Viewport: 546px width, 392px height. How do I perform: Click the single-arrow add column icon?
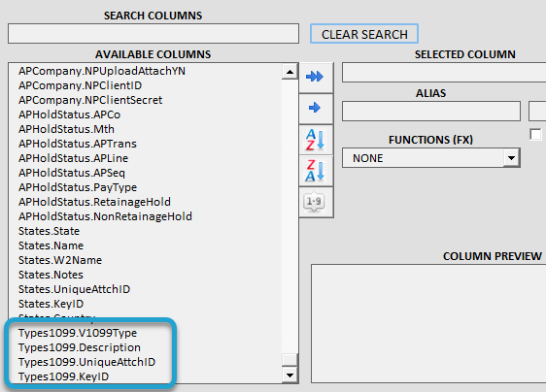(316, 108)
